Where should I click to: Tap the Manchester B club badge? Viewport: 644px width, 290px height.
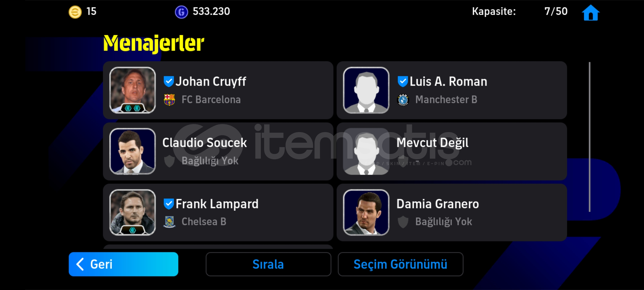click(403, 100)
